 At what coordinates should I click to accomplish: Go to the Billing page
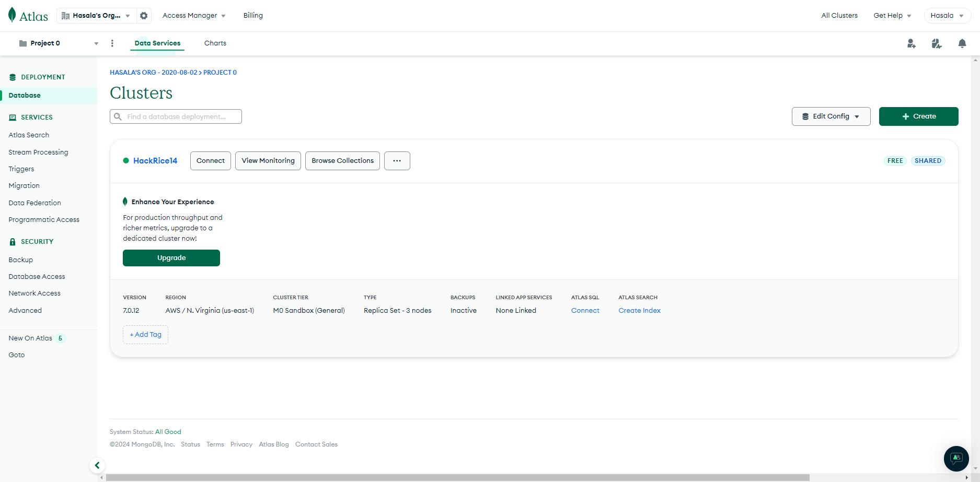tap(253, 16)
